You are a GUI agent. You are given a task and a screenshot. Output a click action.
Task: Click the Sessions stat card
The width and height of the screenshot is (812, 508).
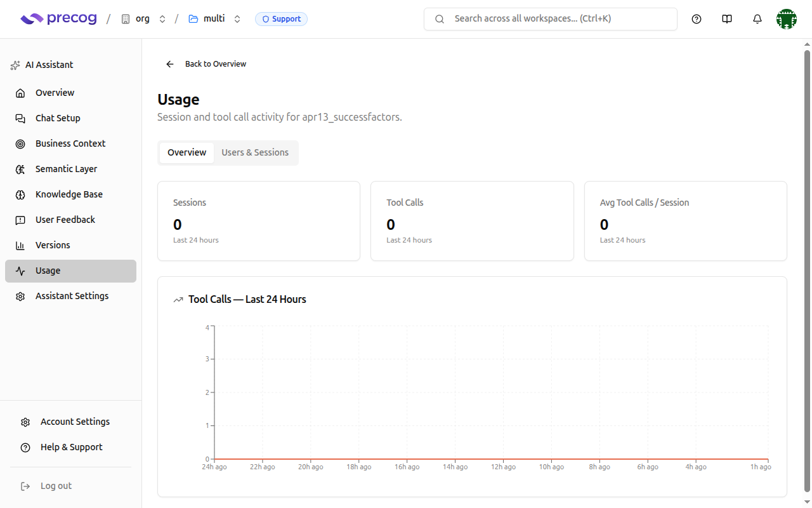[x=259, y=221]
